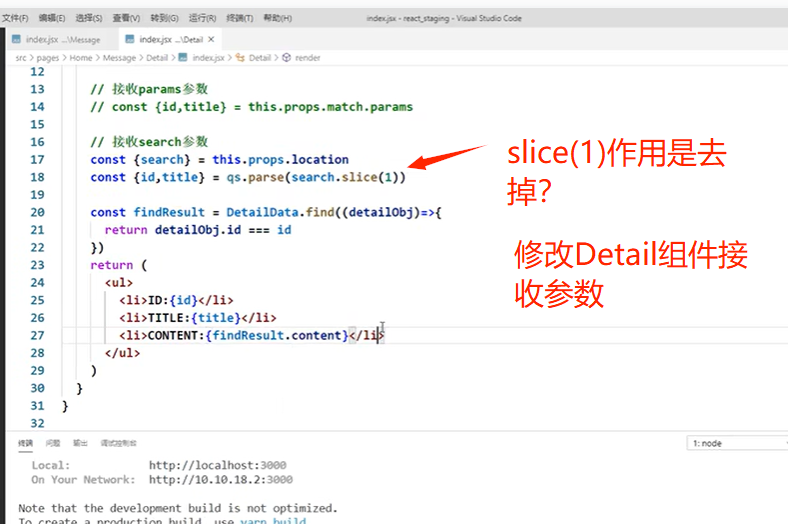Click the 'render' method breadcrumb

click(308, 58)
